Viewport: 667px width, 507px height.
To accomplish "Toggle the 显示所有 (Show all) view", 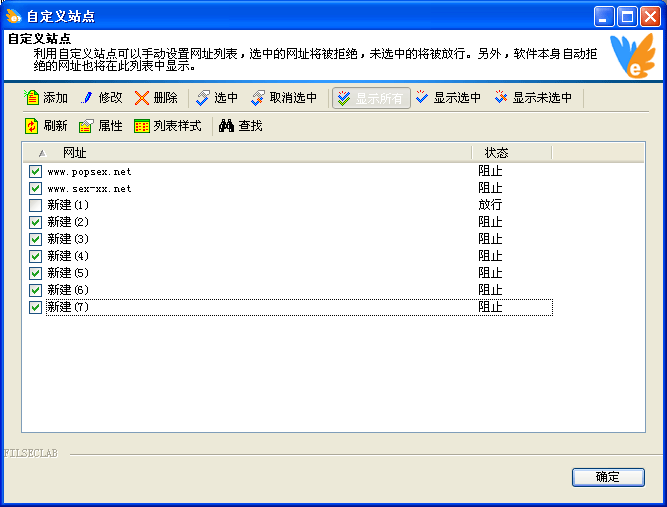I will [x=371, y=98].
